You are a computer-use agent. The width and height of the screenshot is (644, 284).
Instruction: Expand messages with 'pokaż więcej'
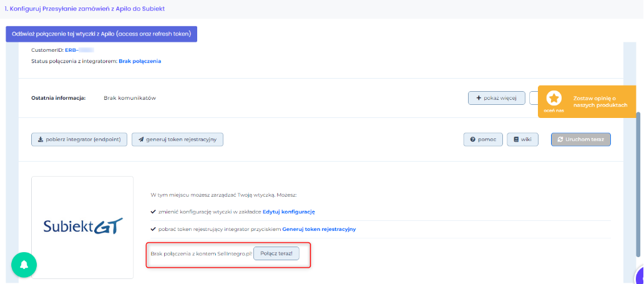497,98
